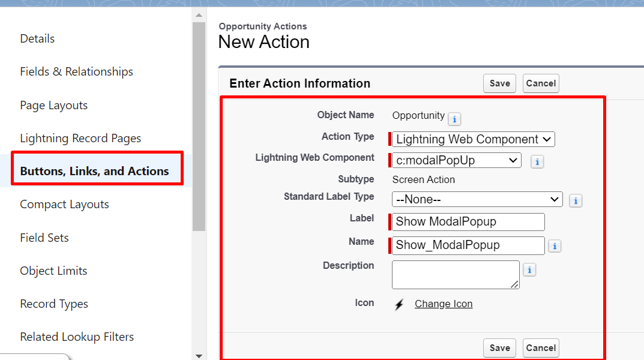Navigate to Record Types section

pyautogui.click(x=54, y=304)
